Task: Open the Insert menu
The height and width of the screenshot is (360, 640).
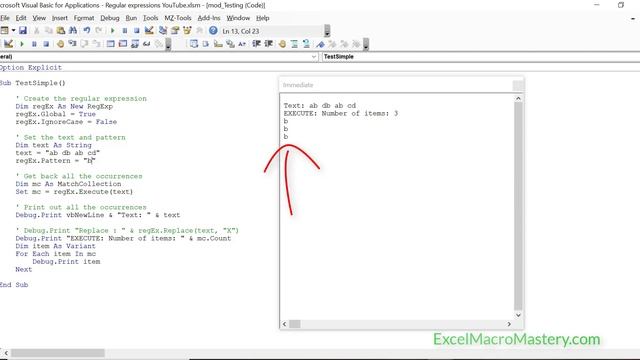Action: click(60, 18)
